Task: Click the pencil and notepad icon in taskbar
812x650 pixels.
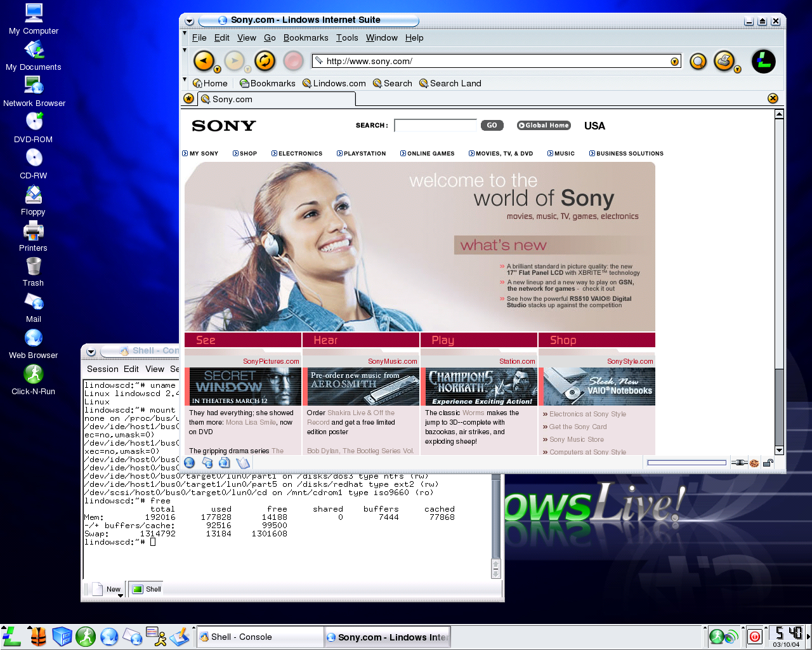Action: click(x=180, y=636)
